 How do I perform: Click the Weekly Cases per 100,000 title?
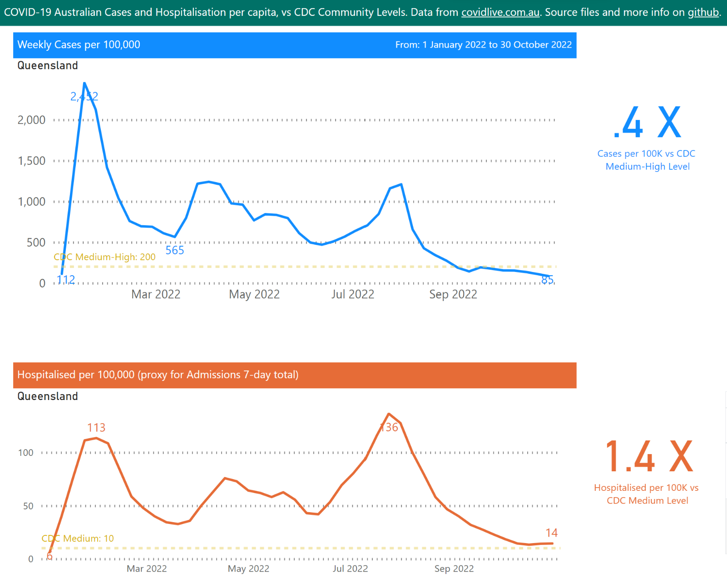pos(79,44)
